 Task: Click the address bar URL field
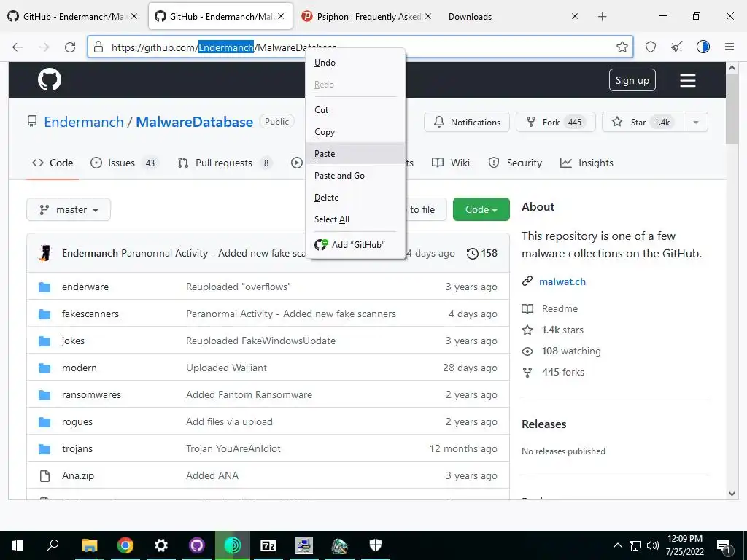click(x=360, y=47)
